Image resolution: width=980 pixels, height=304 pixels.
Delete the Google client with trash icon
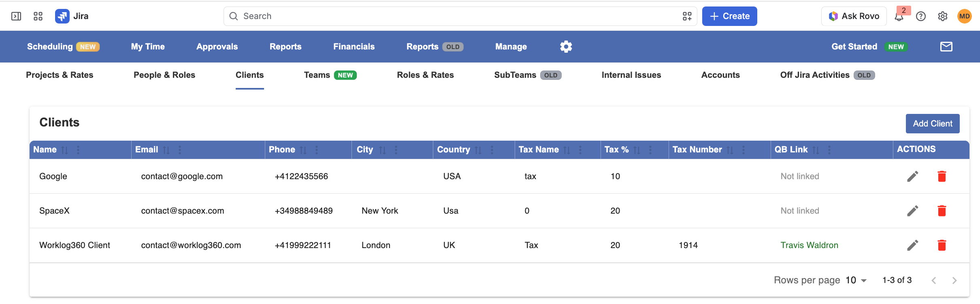[x=942, y=176]
